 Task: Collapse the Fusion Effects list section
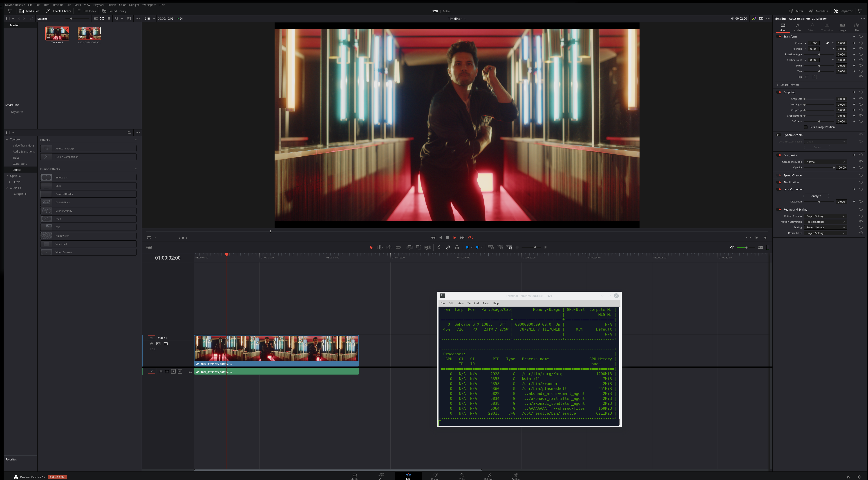(x=136, y=169)
